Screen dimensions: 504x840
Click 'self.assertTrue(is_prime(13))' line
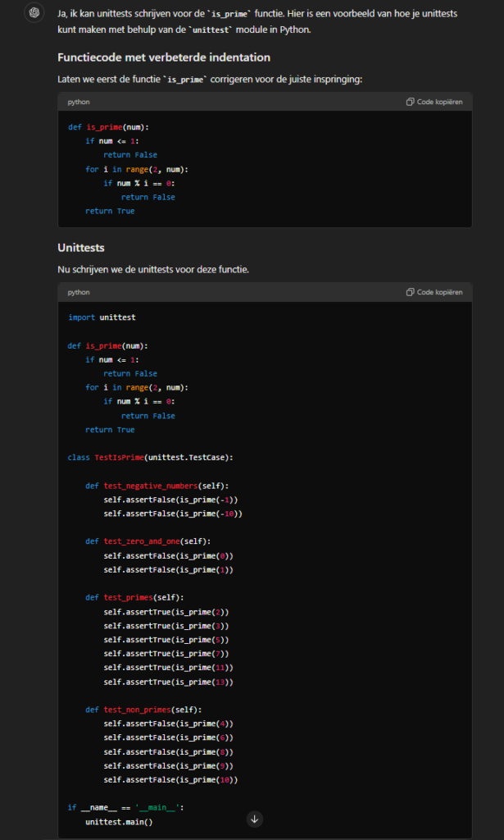click(168, 682)
